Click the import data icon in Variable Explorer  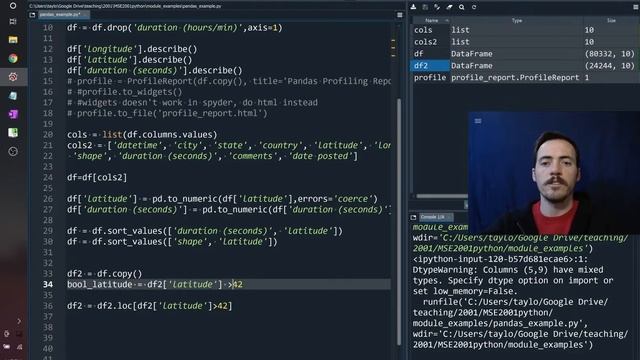[413, 7]
